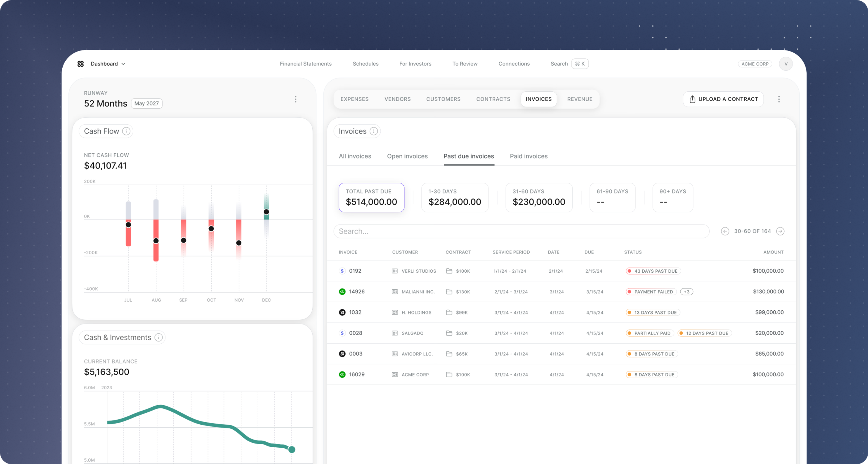
Task: Open customer Verli Studios
Action: coord(414,271)
